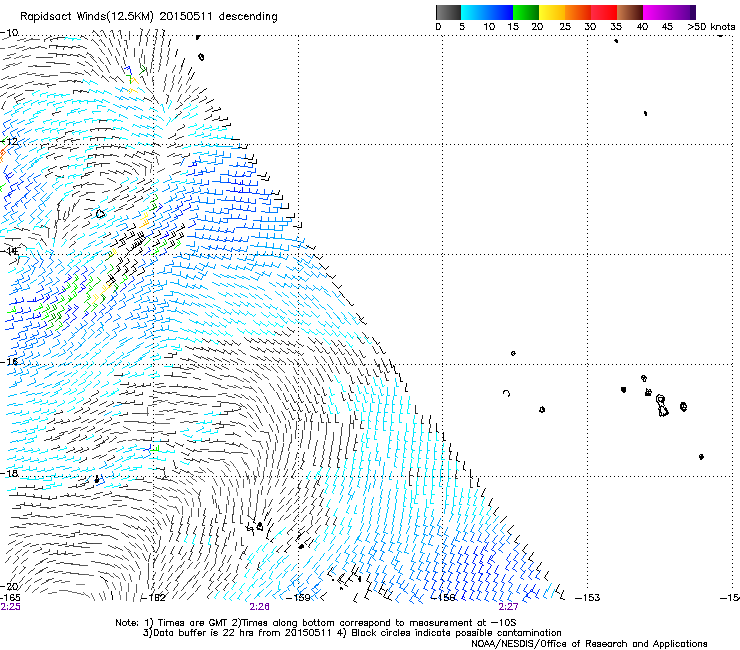Click the '>50 knots' legend label
Viewport: 740px width, 650px height.
[x=711, y=27]
